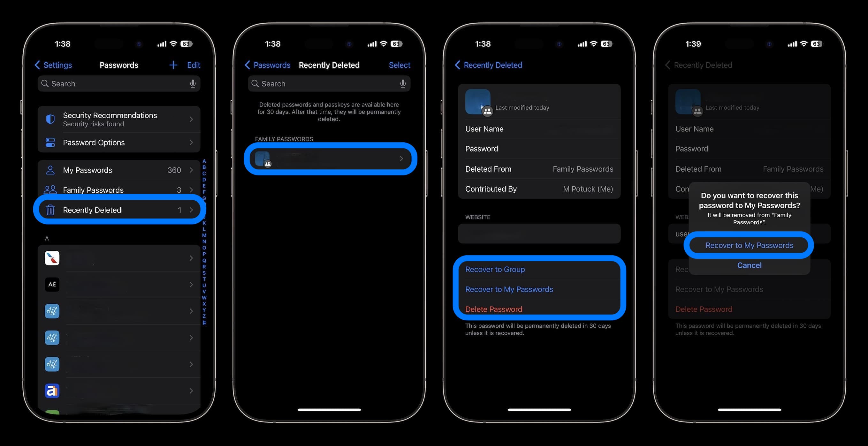
Task: Tap the Edit button on Passwords screen
Action: point(194,64)
